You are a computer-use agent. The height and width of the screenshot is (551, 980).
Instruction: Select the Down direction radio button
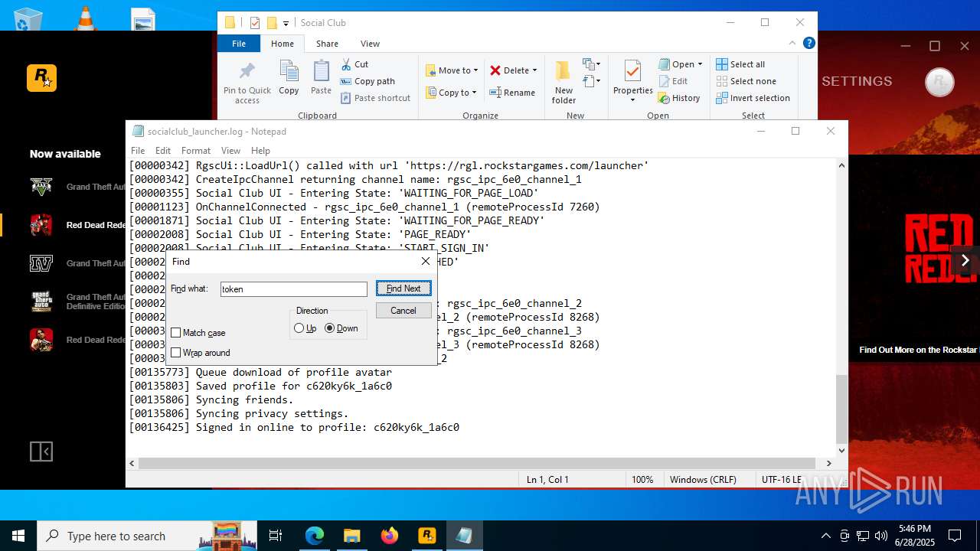pos(330,328)
